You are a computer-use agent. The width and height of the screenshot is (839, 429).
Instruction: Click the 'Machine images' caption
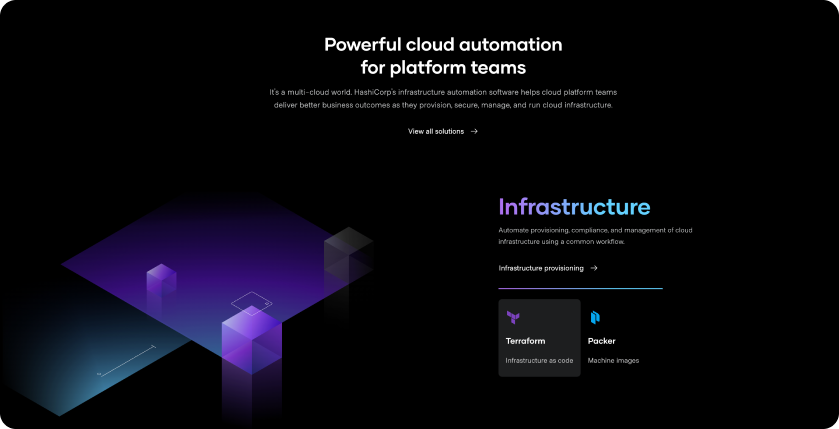coord(613,361)
